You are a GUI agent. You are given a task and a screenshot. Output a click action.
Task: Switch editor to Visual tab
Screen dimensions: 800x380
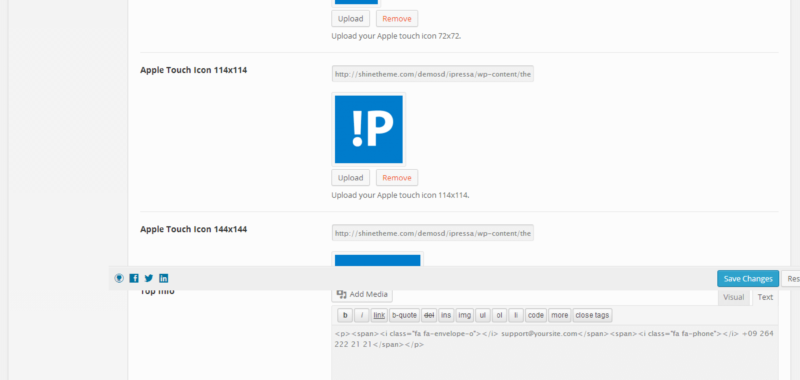tap(734, 297)
